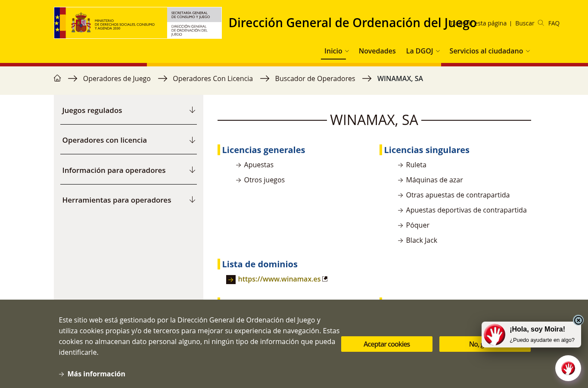Click the external link icon beside winamax.es

(x=325, y=279)
